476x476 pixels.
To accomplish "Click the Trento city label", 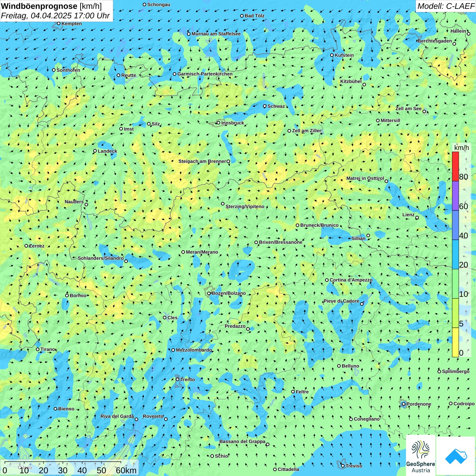I will (188, 379).
